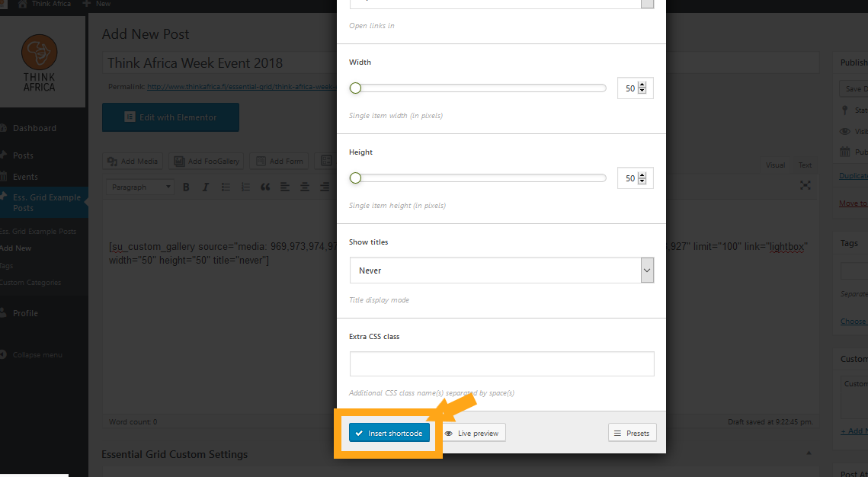This screenshot has height=477, width=868.
Task: Click the Visibility eye icon
Action: [844, 131]
